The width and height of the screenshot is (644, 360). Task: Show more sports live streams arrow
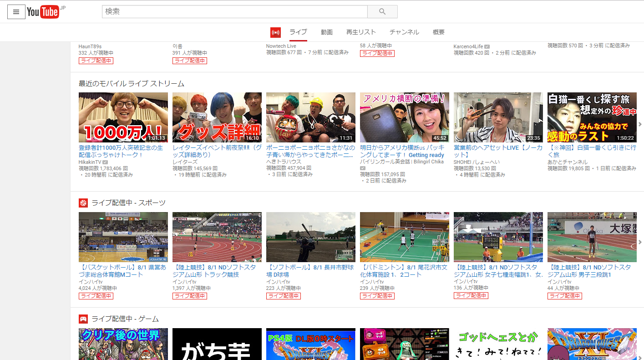640,242
